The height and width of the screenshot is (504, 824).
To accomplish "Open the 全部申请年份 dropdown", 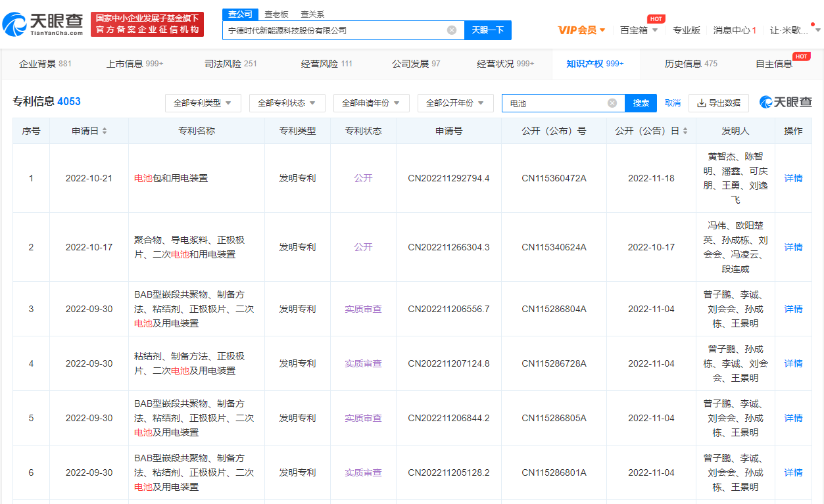I will click(x=371, y=103).
